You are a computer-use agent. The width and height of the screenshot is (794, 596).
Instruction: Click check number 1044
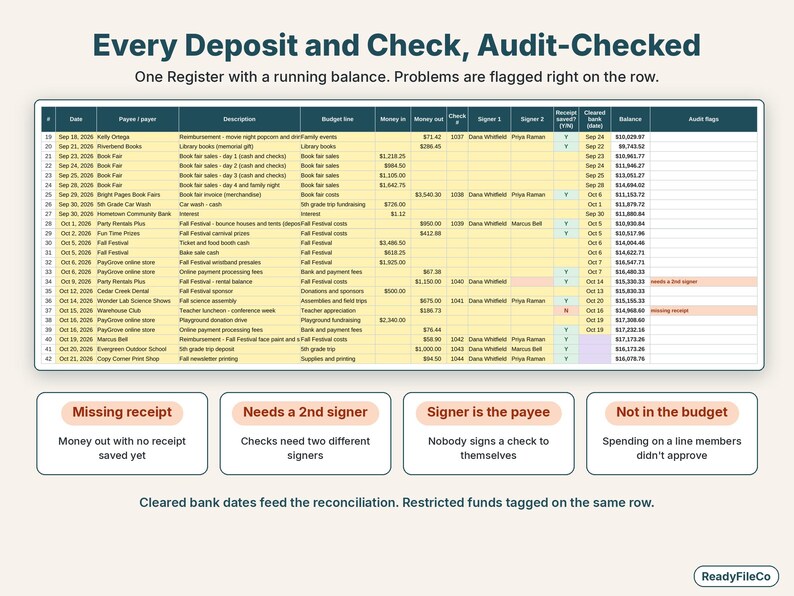(457, 359)
